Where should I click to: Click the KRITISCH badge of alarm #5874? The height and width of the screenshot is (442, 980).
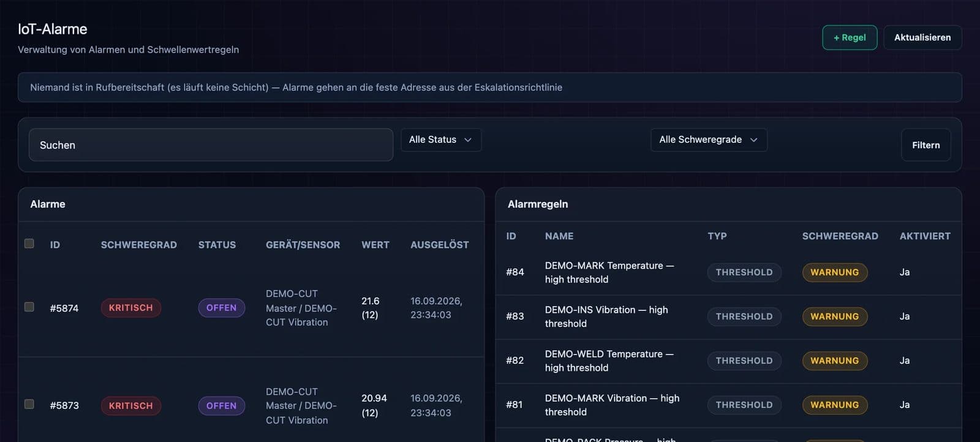pos(131,308)
